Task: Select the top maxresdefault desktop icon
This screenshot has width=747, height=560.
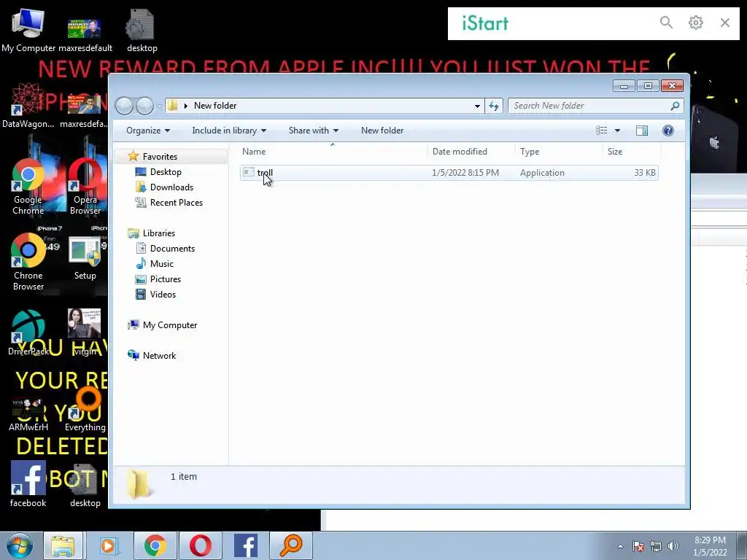Action: pos(85,34)
